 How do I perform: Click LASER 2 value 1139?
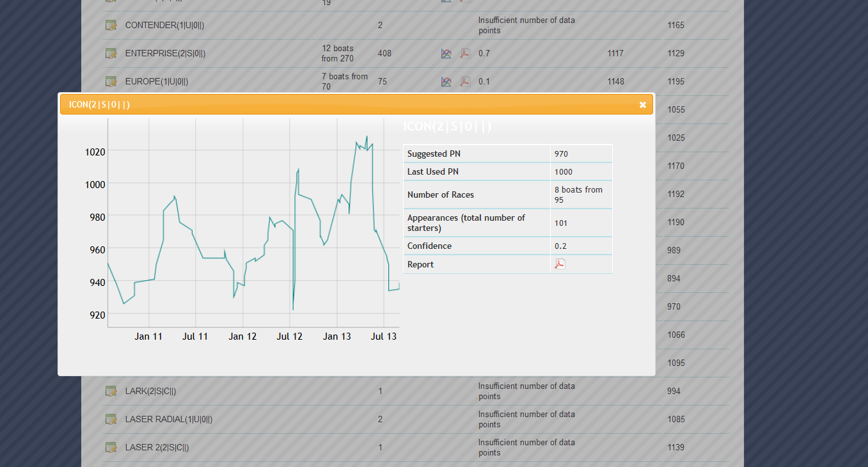click(675, 448)
